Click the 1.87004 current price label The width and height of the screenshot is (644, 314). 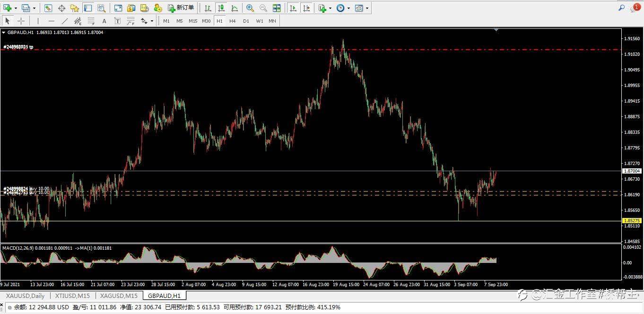pos(632,171)
